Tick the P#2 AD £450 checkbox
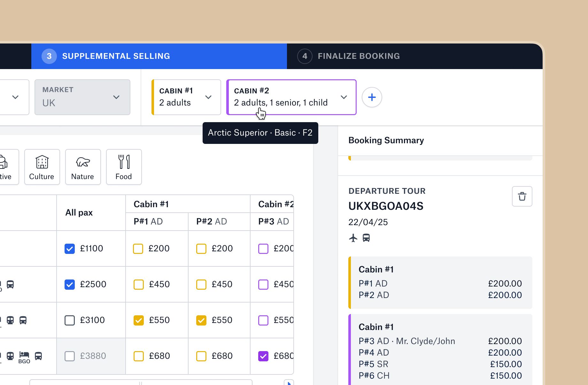The height and width of the screenshot is (385, 588). click(x=201, y=285)
